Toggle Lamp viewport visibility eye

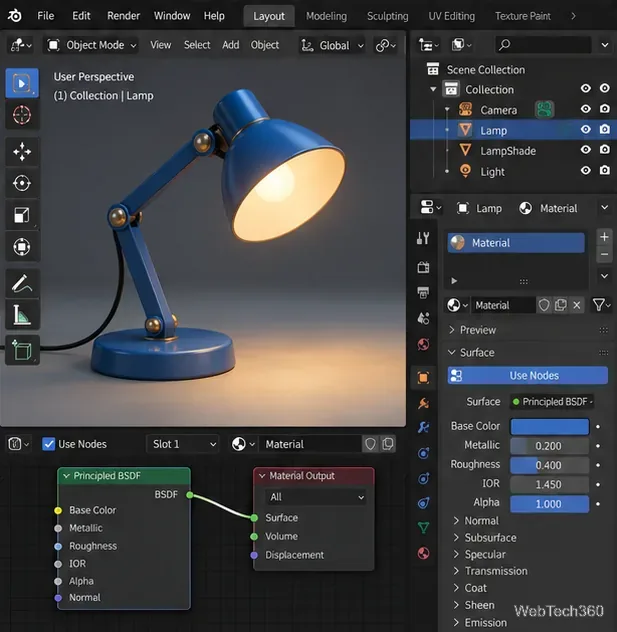(x=586, y=129)
